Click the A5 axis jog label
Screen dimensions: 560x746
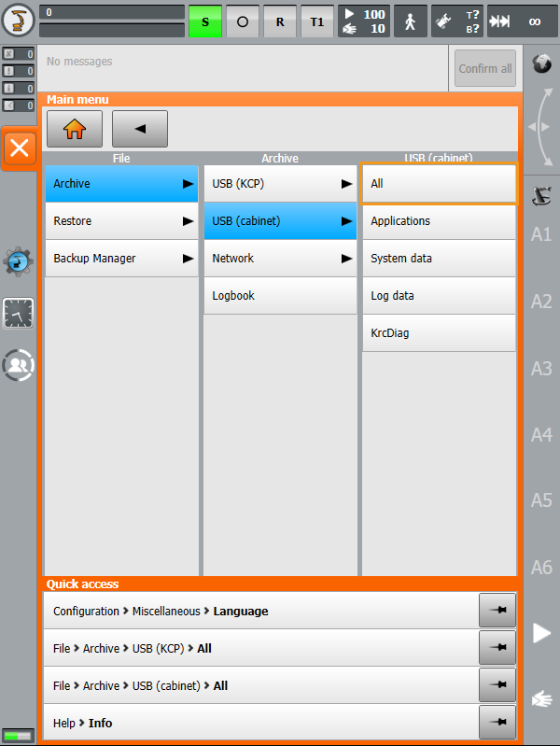click(x=541, y=500)
